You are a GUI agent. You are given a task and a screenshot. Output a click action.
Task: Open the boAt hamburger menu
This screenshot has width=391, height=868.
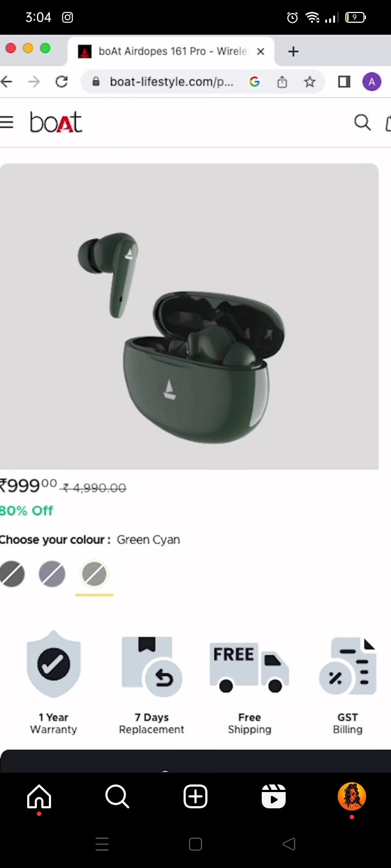click(7, 123)
